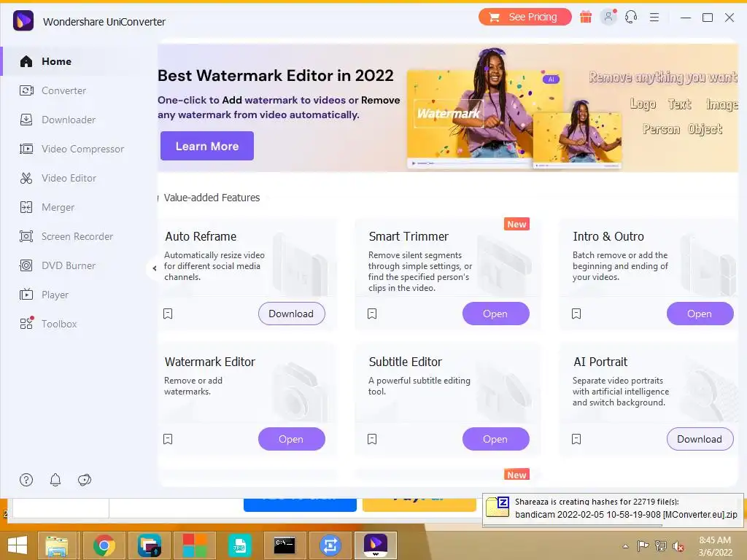
Task: Click the muted volume tray icon
Action: [x=678, y=546]
